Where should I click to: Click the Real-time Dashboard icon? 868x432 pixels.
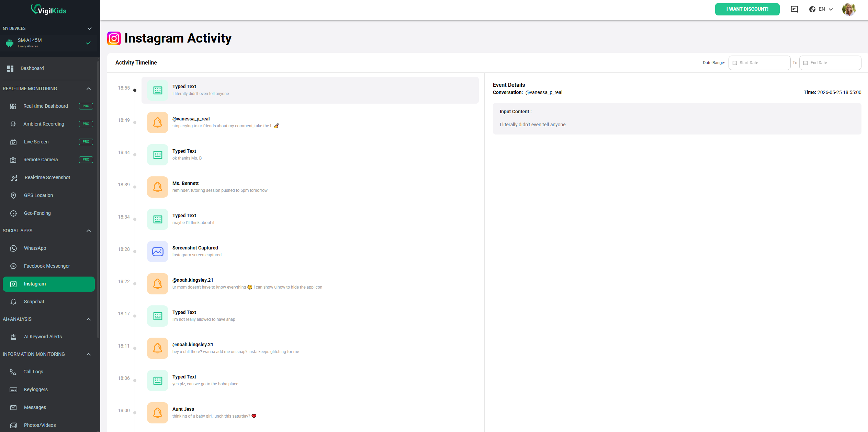[13, 106]
